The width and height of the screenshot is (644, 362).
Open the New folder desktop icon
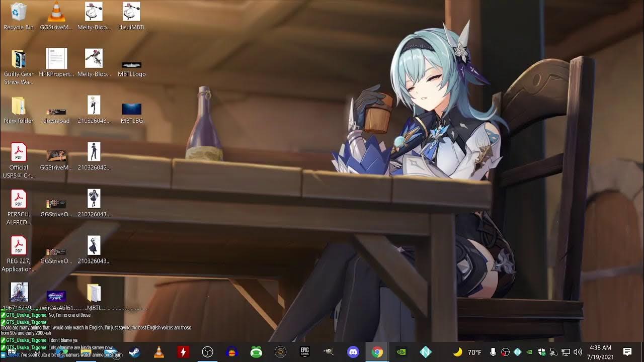point(19,110)
